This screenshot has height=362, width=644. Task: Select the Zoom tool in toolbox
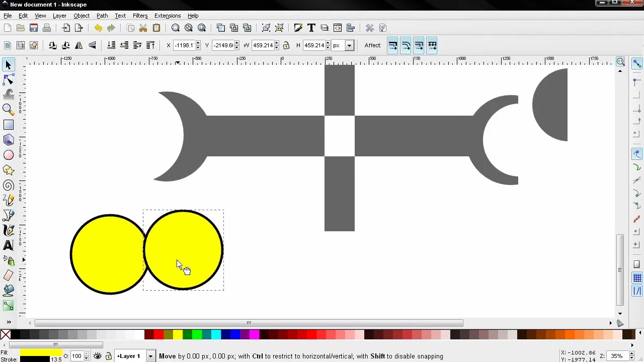(8, 109)
